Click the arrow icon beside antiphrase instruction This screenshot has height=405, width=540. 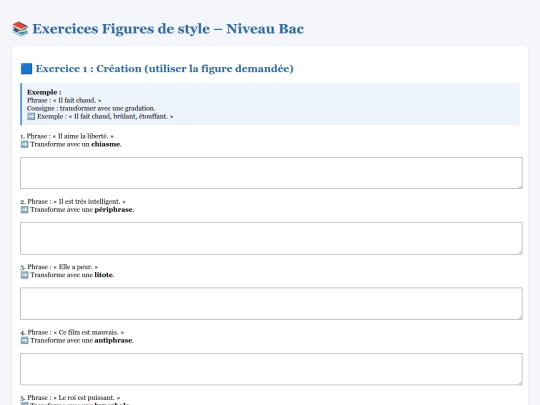[x=24, y=340]
